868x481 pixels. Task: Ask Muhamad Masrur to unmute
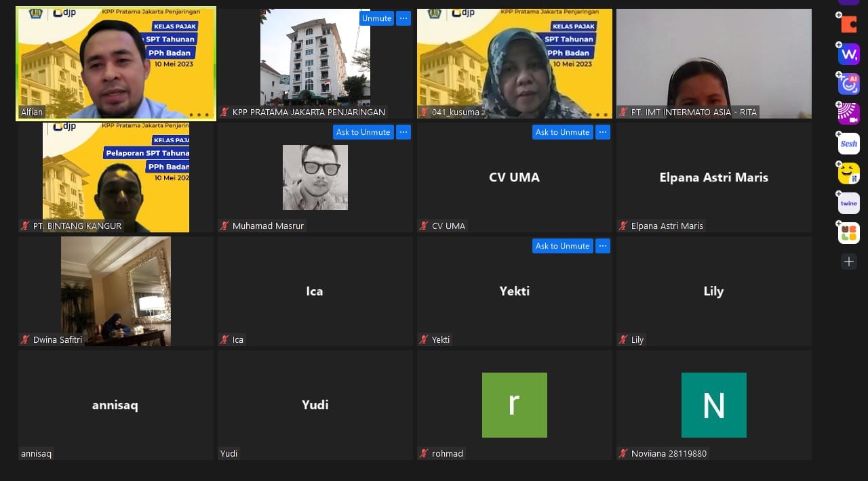pos(363,132)
